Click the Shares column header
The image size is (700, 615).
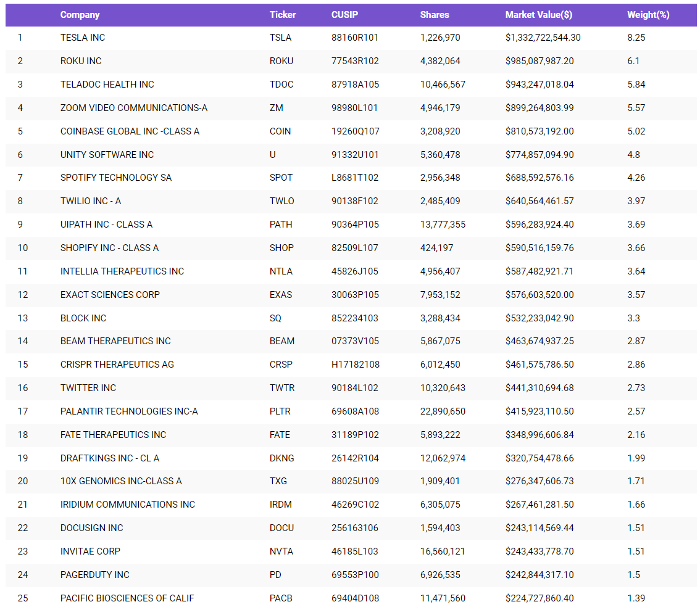(435, 15)
